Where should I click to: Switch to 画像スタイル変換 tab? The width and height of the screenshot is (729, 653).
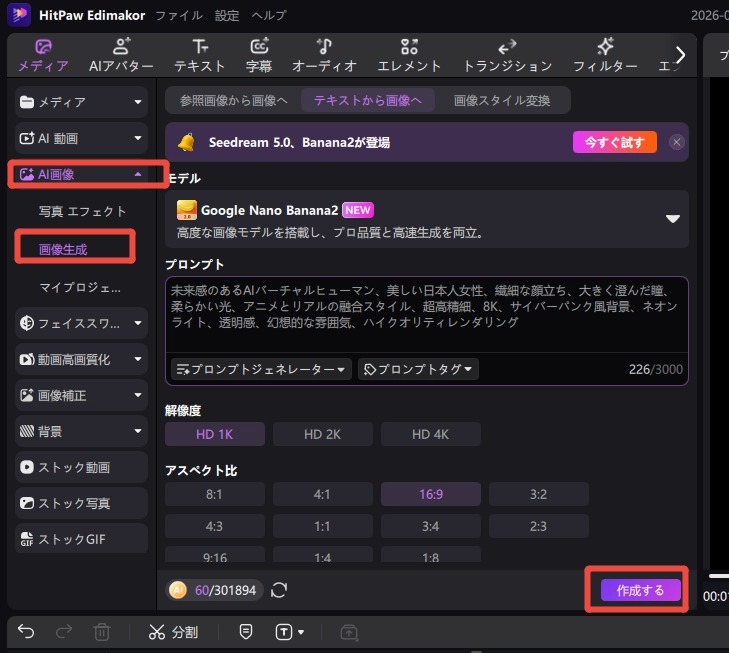(x=502, y=100)
